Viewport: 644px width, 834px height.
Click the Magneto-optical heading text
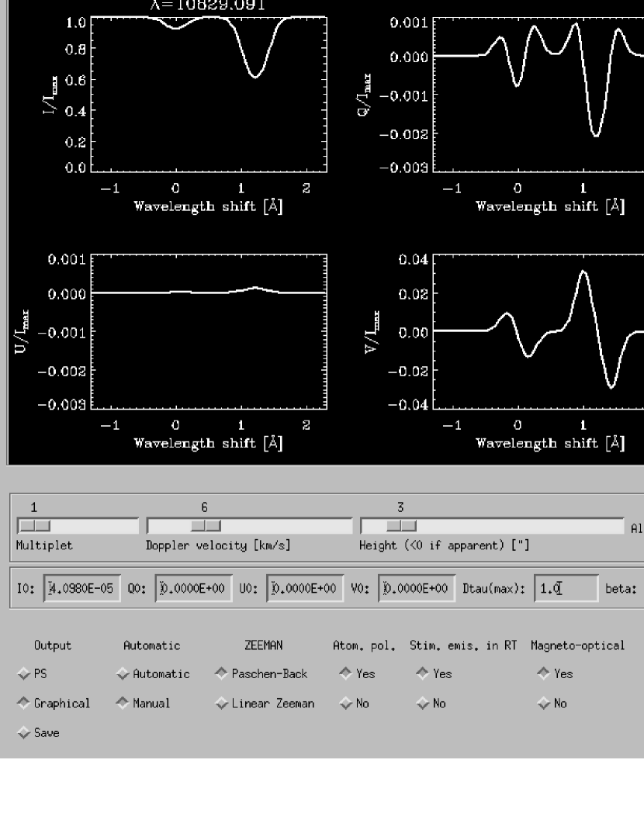[x=577, y=645]
